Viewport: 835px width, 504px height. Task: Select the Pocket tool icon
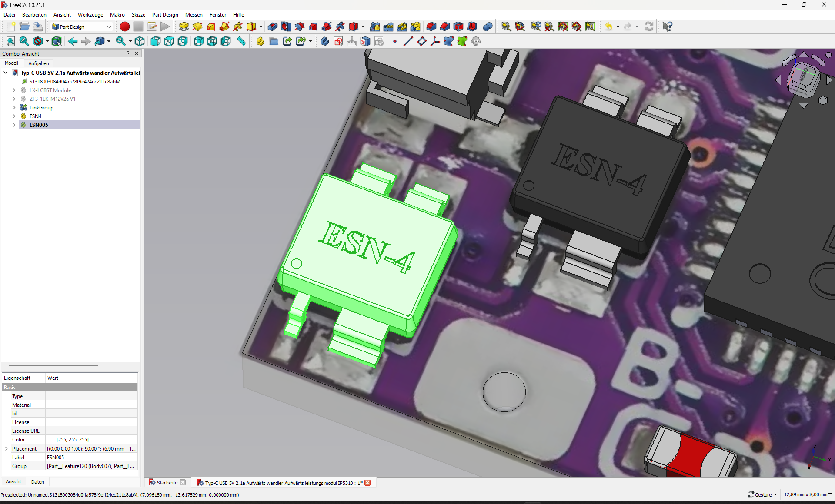click(x=272, y=27)
